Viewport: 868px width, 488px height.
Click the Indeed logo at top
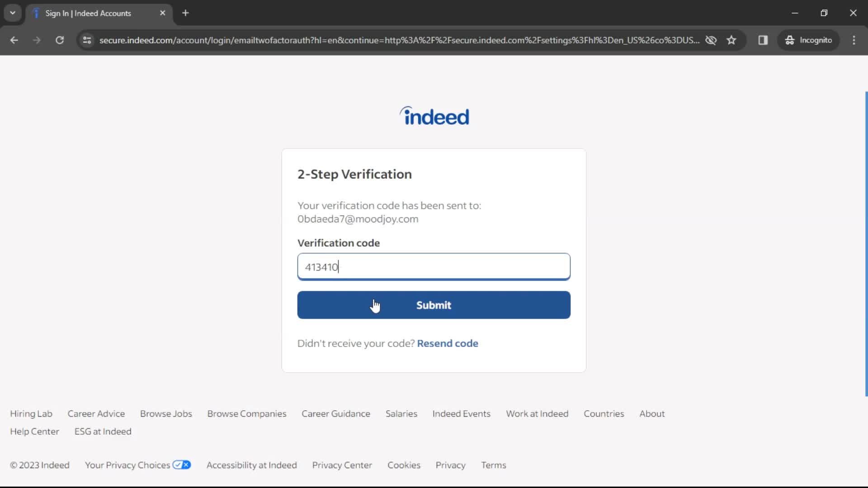[x=434, y=116]
